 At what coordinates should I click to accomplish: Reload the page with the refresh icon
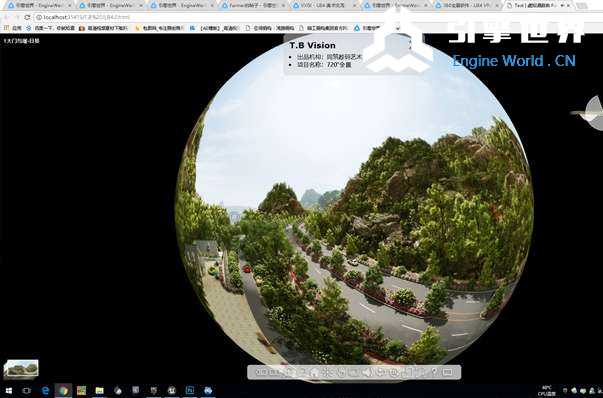coord(27,17)
